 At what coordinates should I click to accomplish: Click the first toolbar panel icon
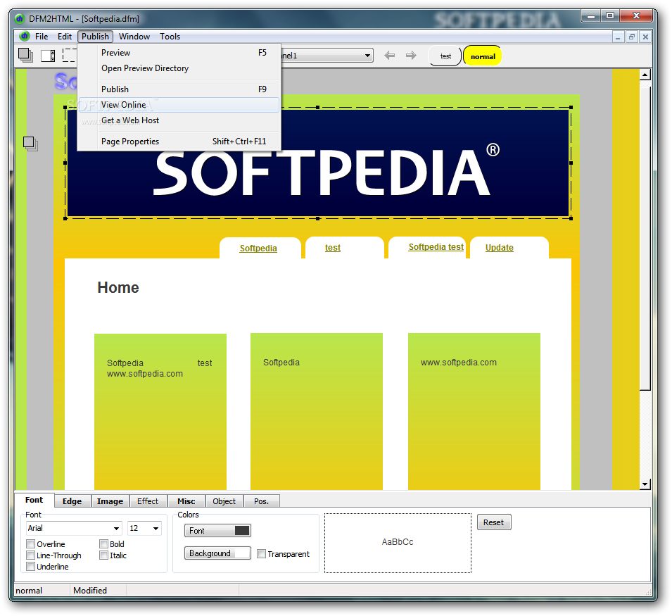26,56
